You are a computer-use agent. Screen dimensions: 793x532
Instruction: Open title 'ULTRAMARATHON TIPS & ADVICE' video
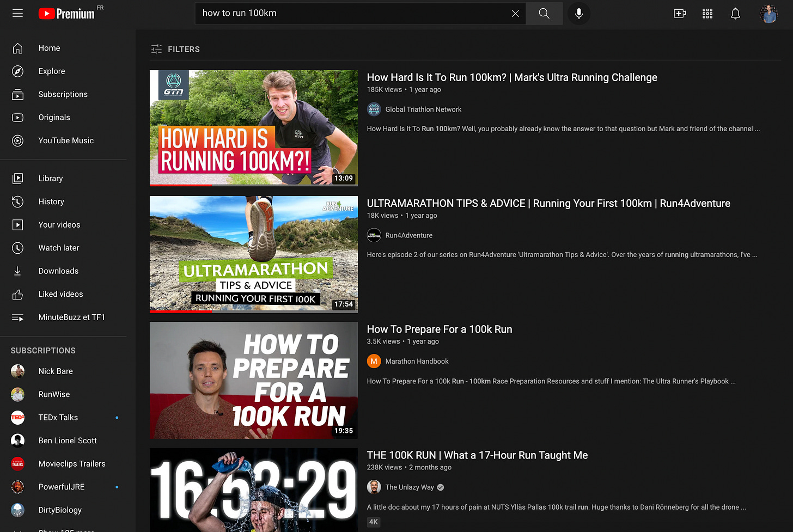548,203
